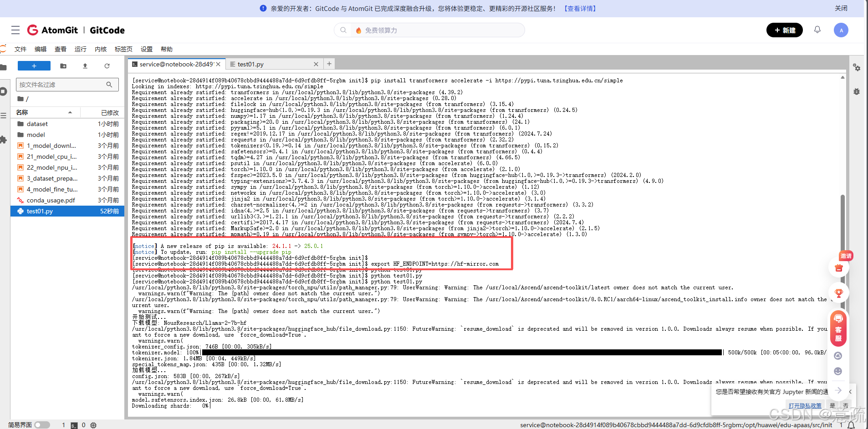Collapse the Jupyter news notification chevron
The width and height of the screenshot is (868, 429).
point(850,391)
